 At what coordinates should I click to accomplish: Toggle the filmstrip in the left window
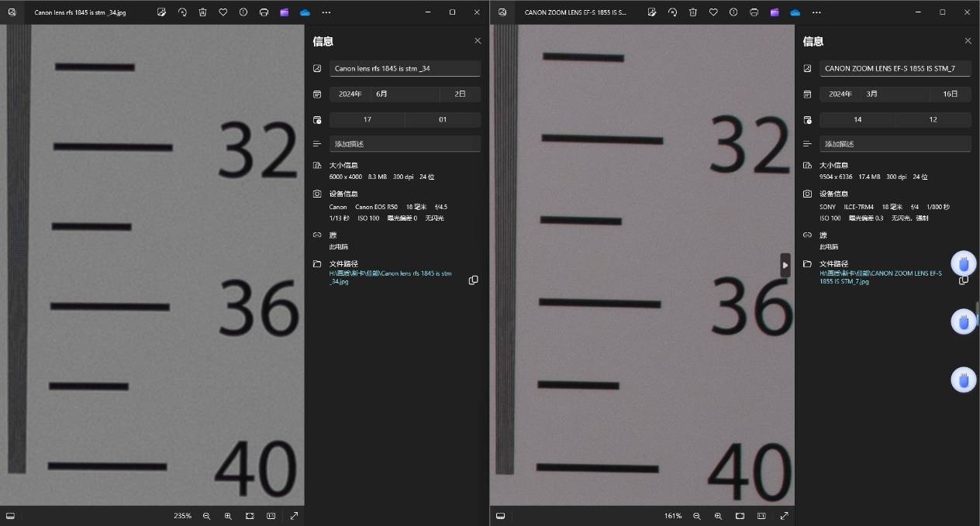coord(11,516)
